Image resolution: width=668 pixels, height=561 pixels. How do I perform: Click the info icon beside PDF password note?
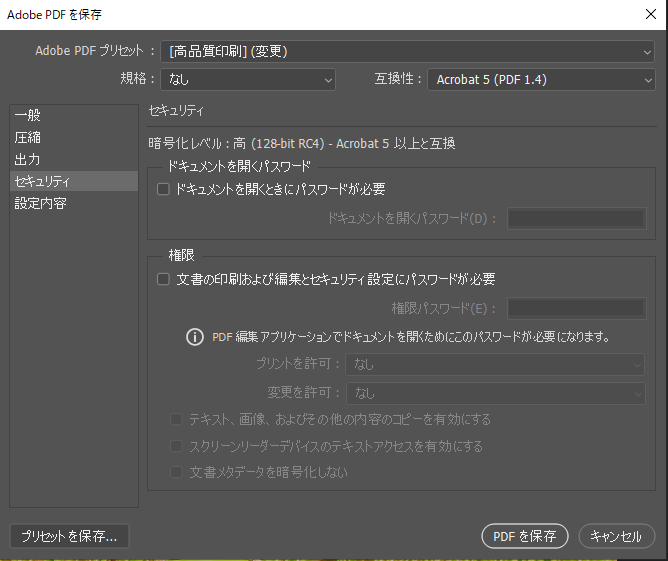[195, 337]
